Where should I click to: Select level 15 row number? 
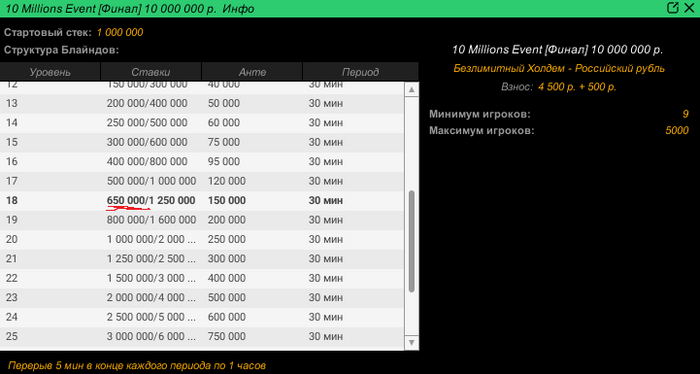point(12,142)
